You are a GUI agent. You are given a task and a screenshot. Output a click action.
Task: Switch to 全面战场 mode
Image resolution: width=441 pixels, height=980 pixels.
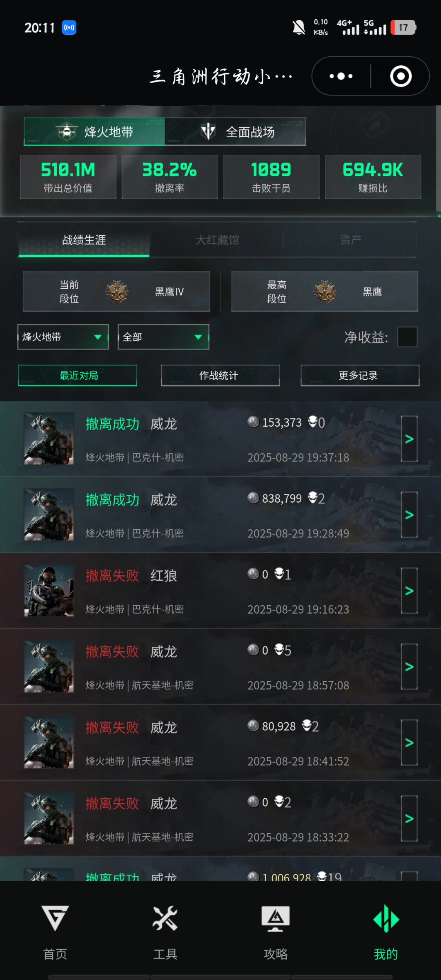(235, 132)
